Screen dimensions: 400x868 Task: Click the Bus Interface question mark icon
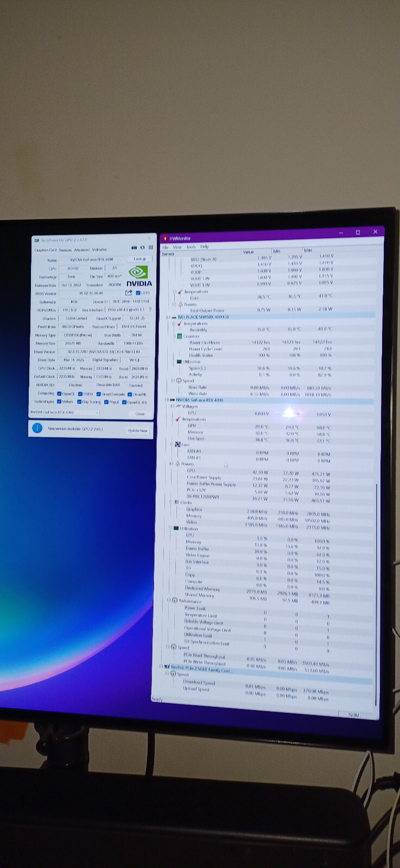click(x=150, y=310)
